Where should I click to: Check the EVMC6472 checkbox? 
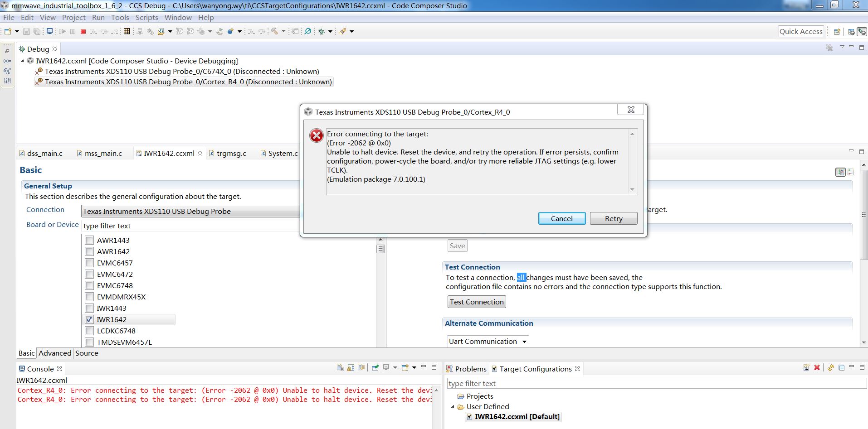89,274
